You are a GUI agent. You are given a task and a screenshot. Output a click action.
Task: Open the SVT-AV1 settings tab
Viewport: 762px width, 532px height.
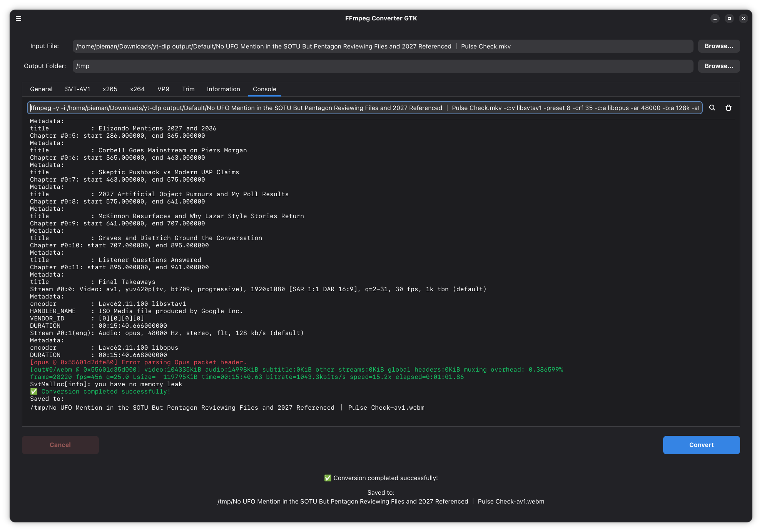coord(77,89)
